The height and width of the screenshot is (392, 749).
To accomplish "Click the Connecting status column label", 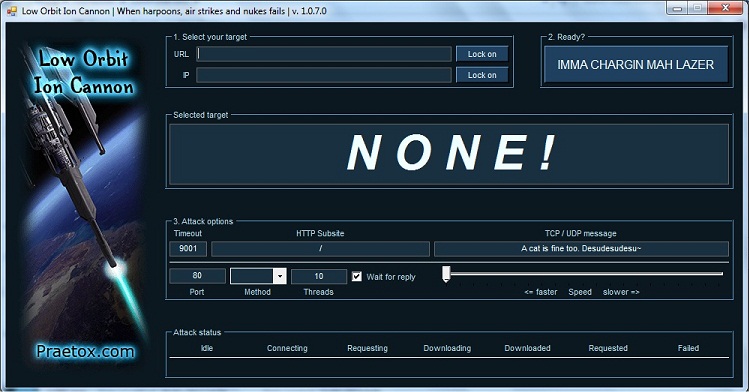I will pyautogui.click(x=287, y=348).
